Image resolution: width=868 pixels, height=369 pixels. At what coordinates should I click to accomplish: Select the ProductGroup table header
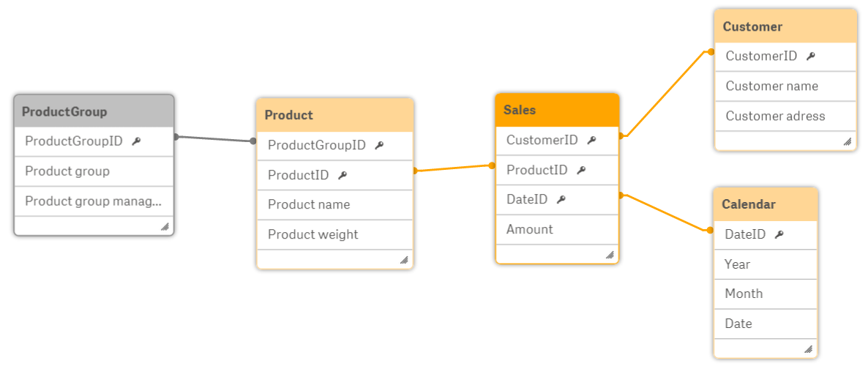pos(94,111)
